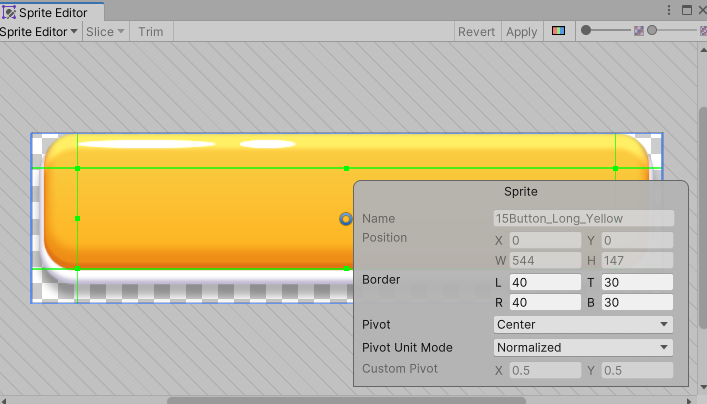Click the Position Y field
707x404 pixels.
[x=638, y=240]
